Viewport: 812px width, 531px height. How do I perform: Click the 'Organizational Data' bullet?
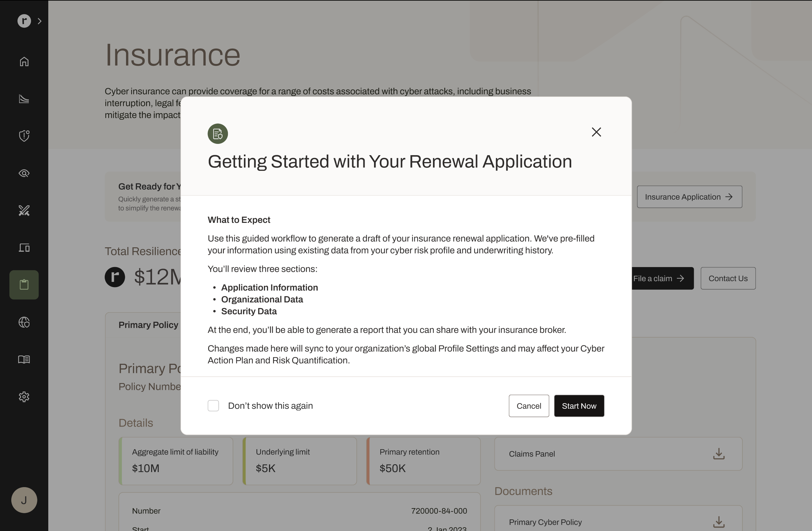pyautogui.click(x=262, y=299)
